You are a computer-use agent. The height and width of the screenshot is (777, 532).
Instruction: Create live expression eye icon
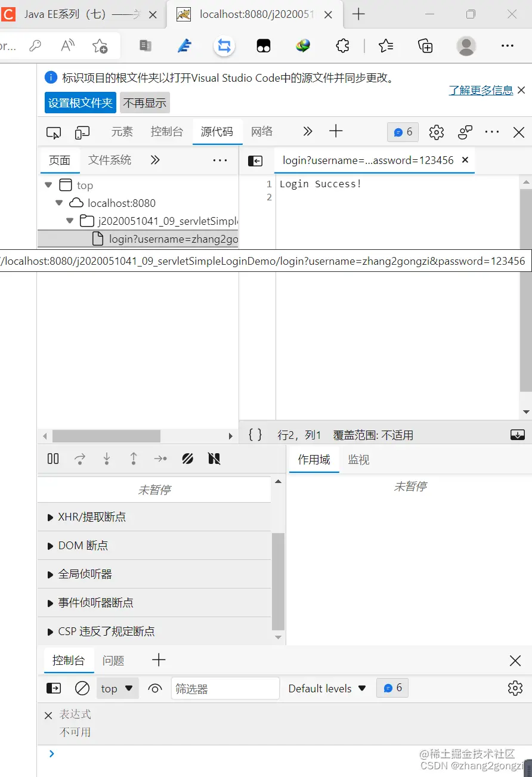click(x=155, y=688)
